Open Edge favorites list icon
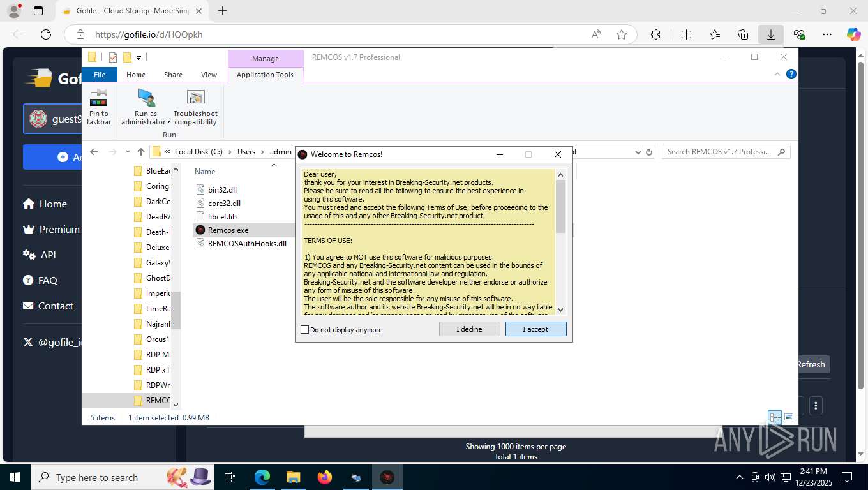 tap(714, 34)
